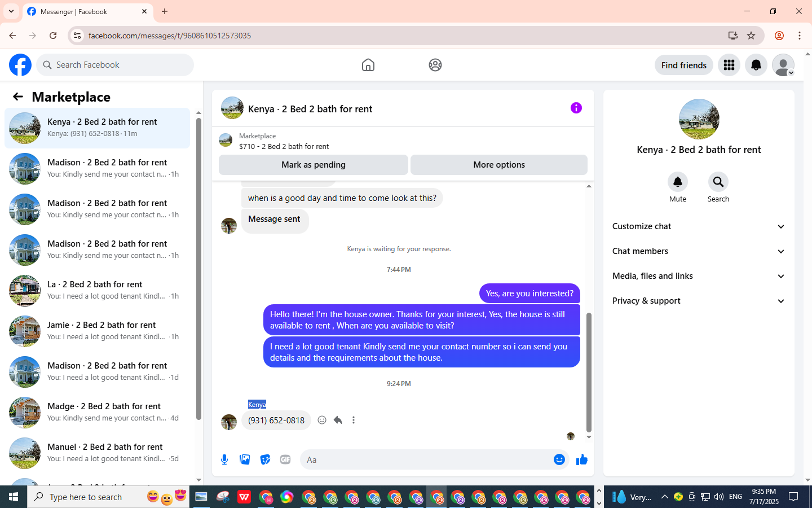812x508 pixels.
Task: Click the Yes, are you interested? message
Action: 529,294
